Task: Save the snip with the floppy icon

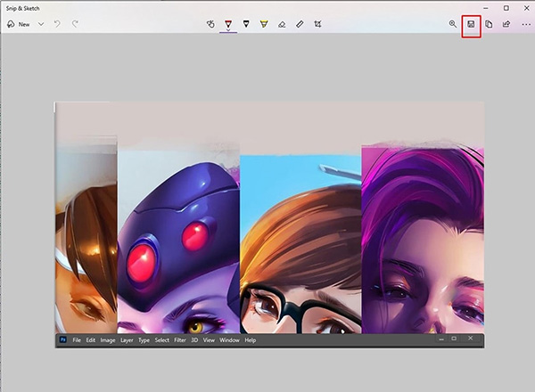Action: pos(471,24)
